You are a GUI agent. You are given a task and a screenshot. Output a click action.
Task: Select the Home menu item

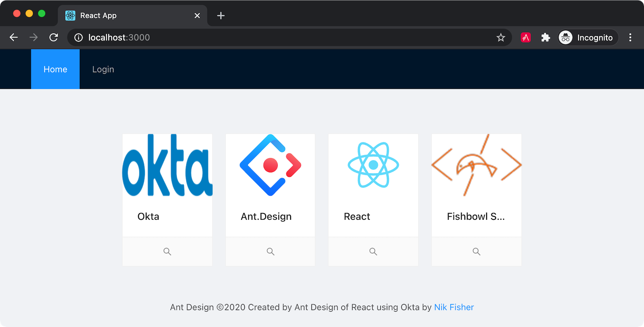[x=55, y=69]
